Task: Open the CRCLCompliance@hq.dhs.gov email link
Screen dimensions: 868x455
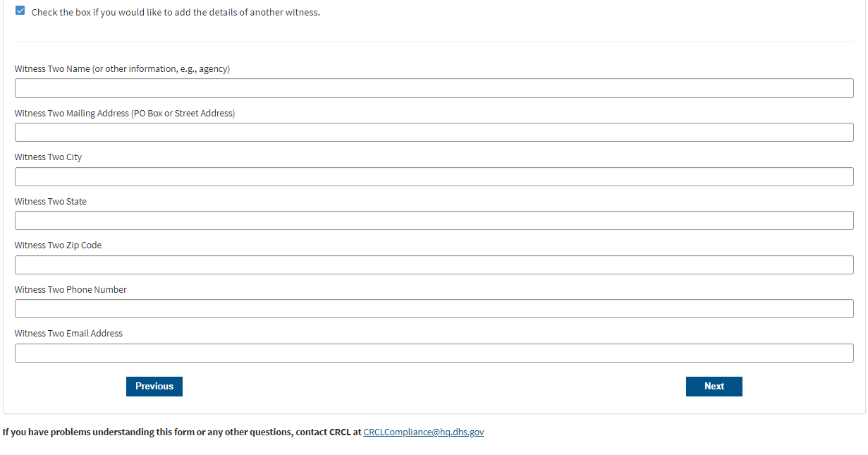Action: pos(423,432)
